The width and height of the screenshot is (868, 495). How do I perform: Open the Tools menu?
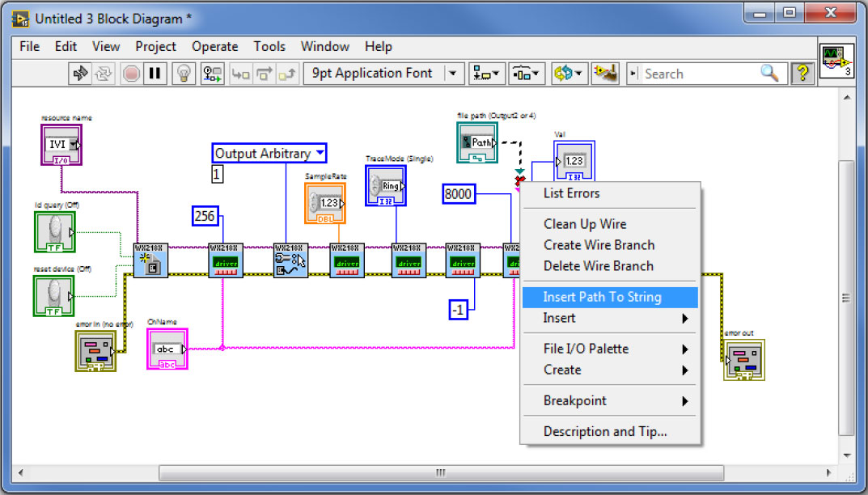pos(269,46)
